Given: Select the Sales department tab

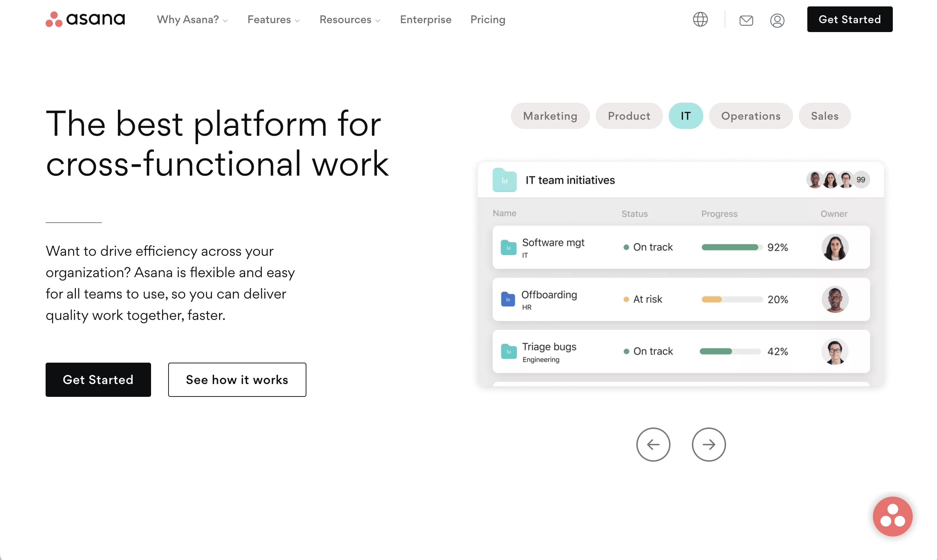Looking at the screenshot, I should 824,115.
